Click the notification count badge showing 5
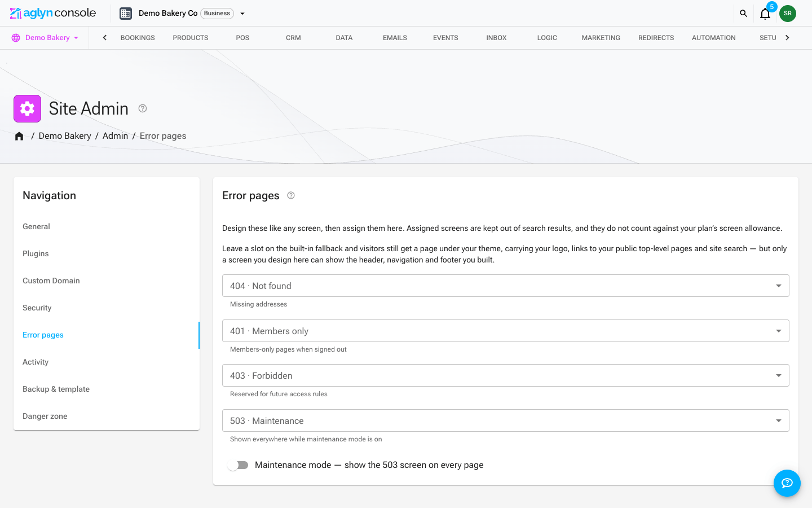The image size is (812, 508). point(772,7)
